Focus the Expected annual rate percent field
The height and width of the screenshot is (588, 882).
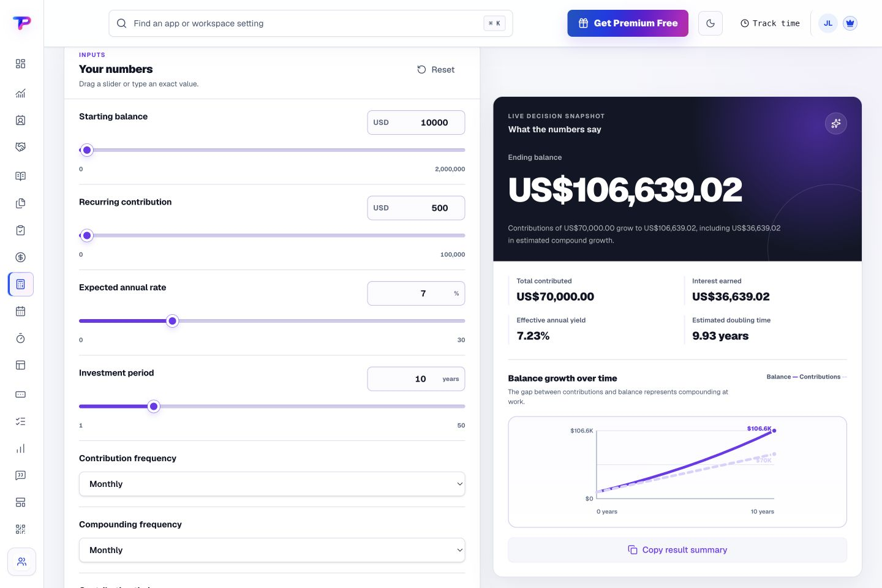416,293
